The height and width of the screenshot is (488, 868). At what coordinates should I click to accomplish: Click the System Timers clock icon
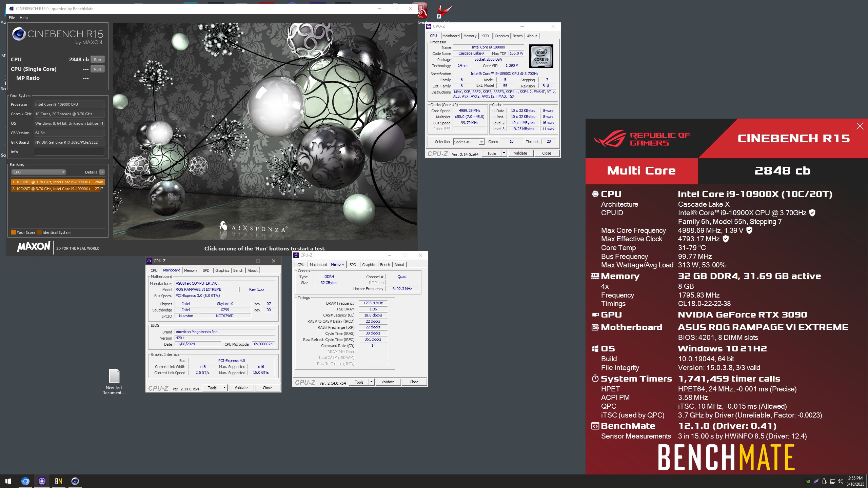[595, 379]
